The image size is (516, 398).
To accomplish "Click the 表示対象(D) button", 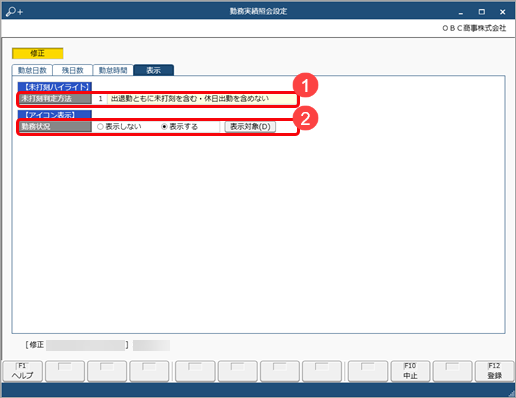I will click(250, 127).
